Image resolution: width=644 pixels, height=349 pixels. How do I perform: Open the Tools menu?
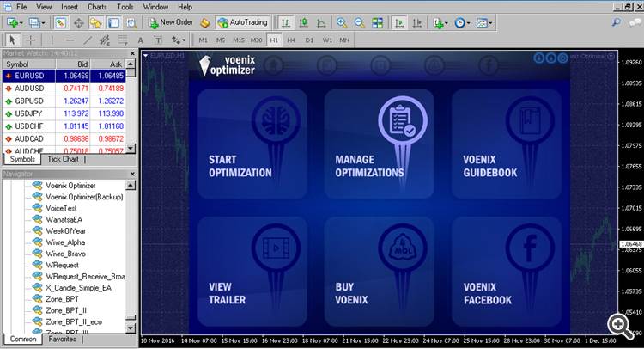click(x=125, y=7)
